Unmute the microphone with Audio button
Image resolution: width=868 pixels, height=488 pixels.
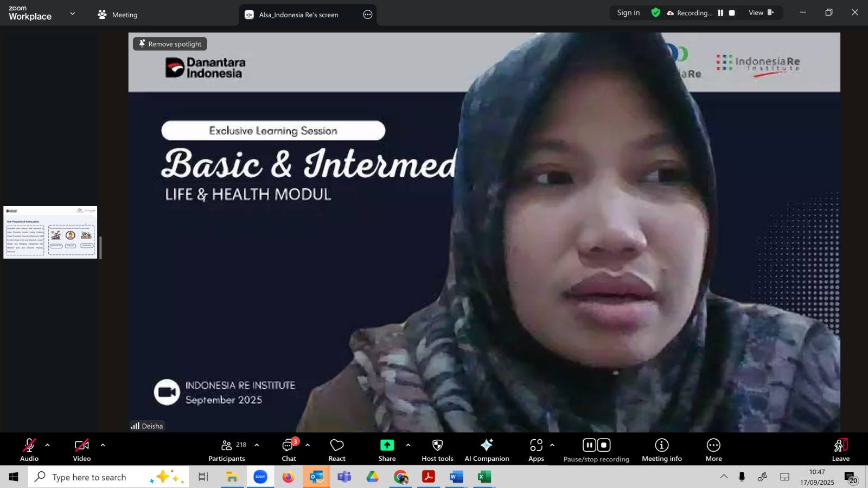click(29, 450)
